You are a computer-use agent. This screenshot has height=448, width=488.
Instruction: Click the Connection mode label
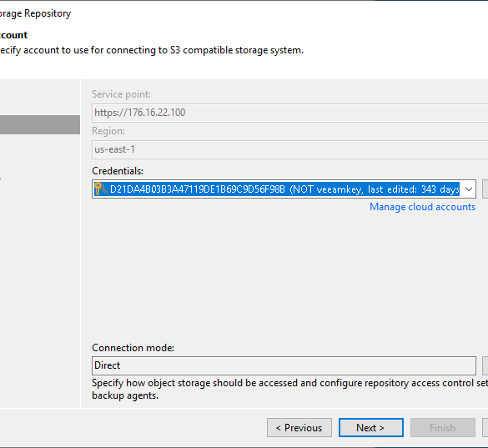coord(133,347)
